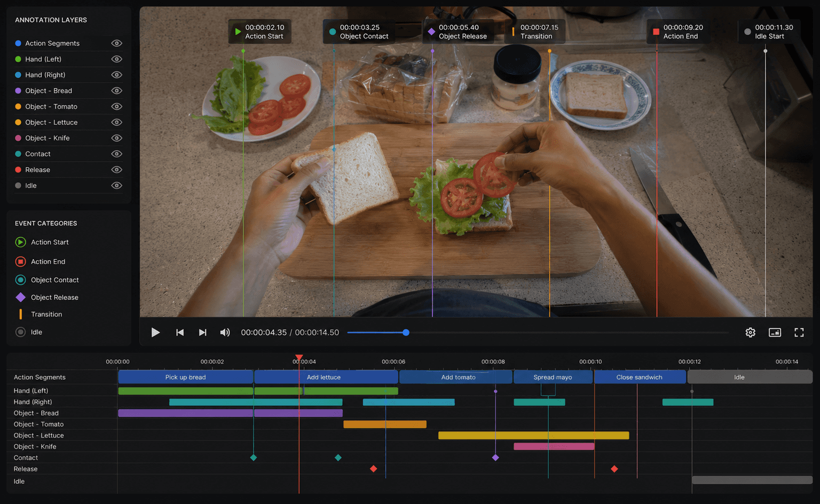Viewport: 820px width, 504px height.
Task: Select the Object - Knife timeline track label
Action: click(35, 447)
